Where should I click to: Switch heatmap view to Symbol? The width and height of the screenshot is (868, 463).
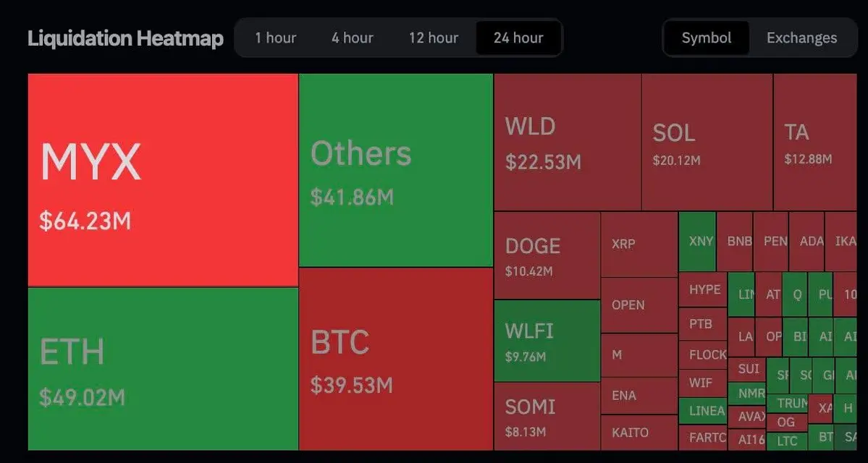point(706,38)
